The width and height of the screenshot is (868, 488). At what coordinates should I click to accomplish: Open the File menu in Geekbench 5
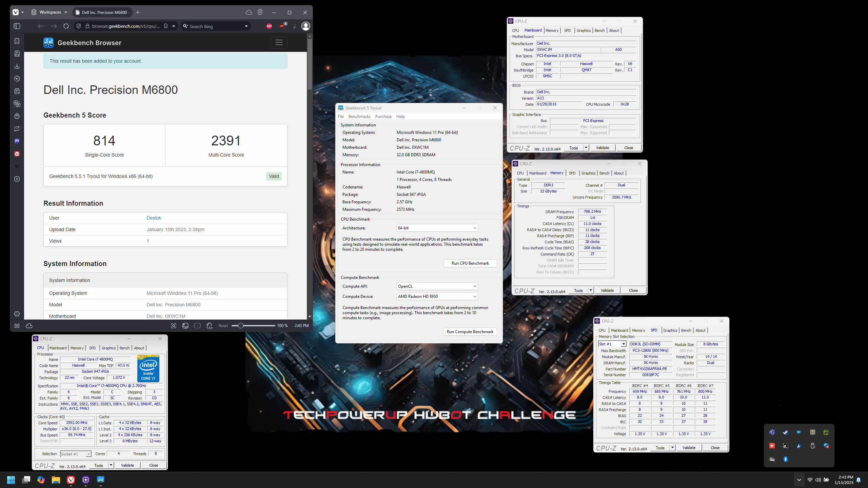tap(341, 117)
